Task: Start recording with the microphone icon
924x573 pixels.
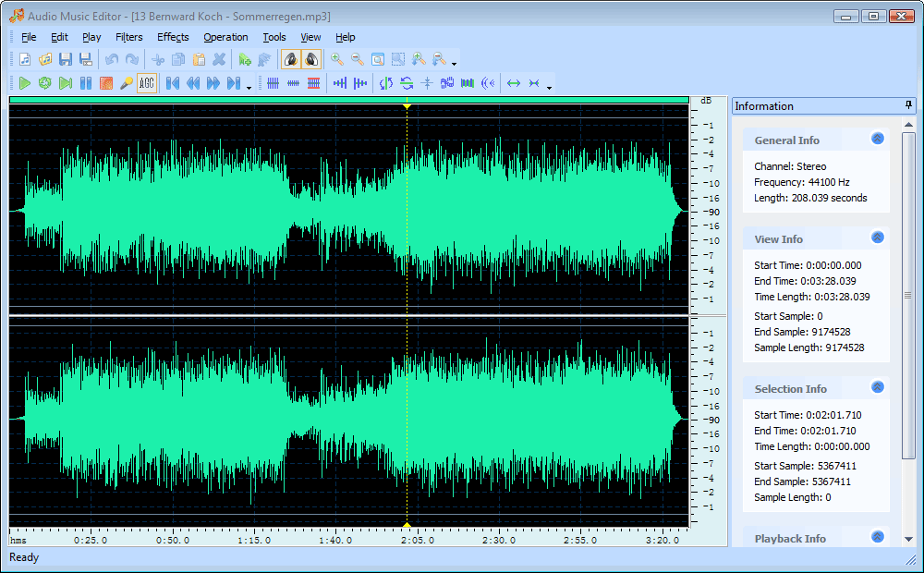Action: [x=126, y=83]
